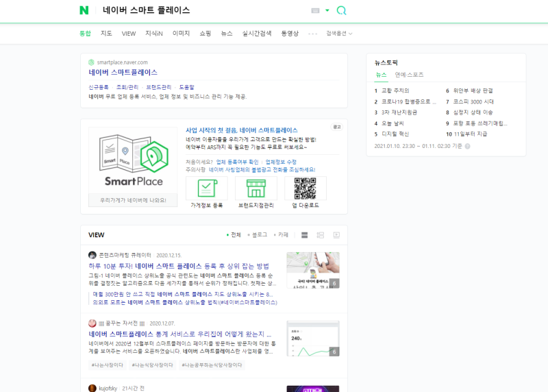This screenshot has height=392, width=548.
Task: Go to the 지식iN tab
Action: pos(153,33)
